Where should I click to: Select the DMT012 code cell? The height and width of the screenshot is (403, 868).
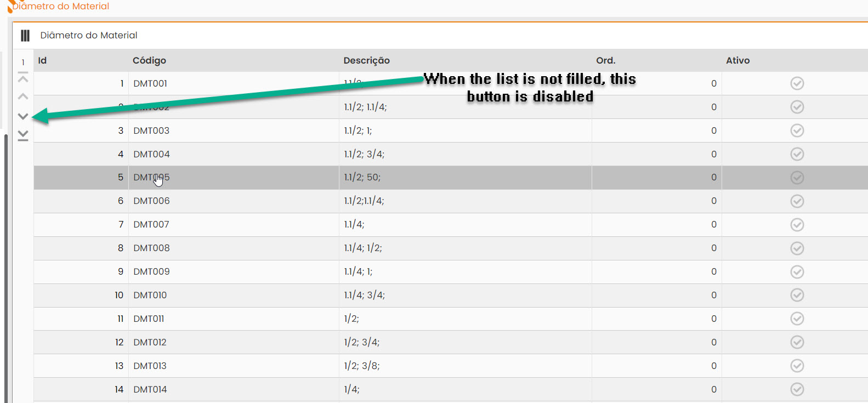point(234,342)
